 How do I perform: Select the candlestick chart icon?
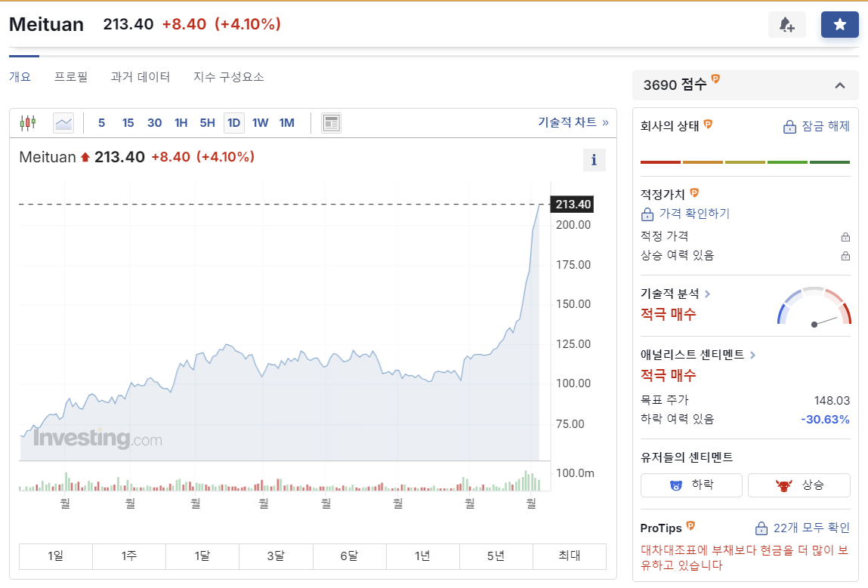(x=27, y=122)
